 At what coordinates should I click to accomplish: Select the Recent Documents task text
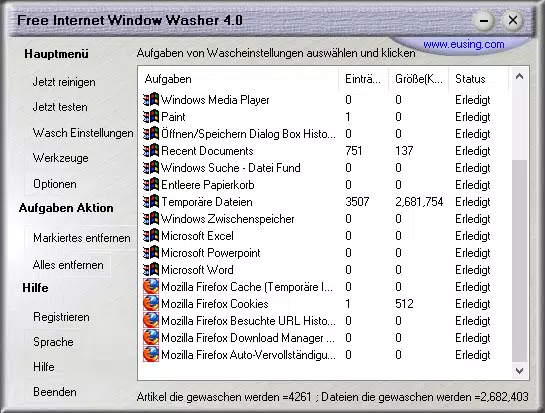click(207, 151)
